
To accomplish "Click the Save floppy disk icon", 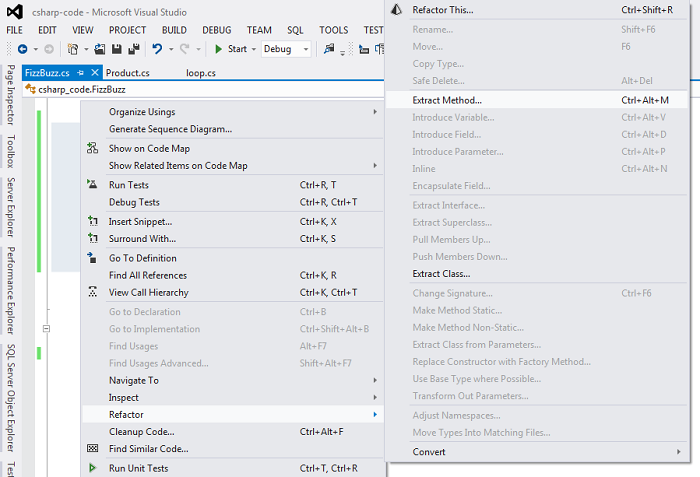I will coord(117,49).
